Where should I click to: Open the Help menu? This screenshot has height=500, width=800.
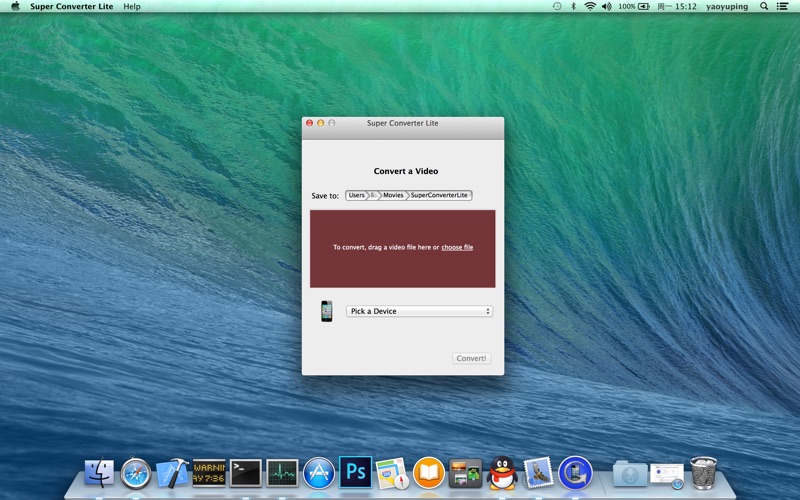point(132,7)
